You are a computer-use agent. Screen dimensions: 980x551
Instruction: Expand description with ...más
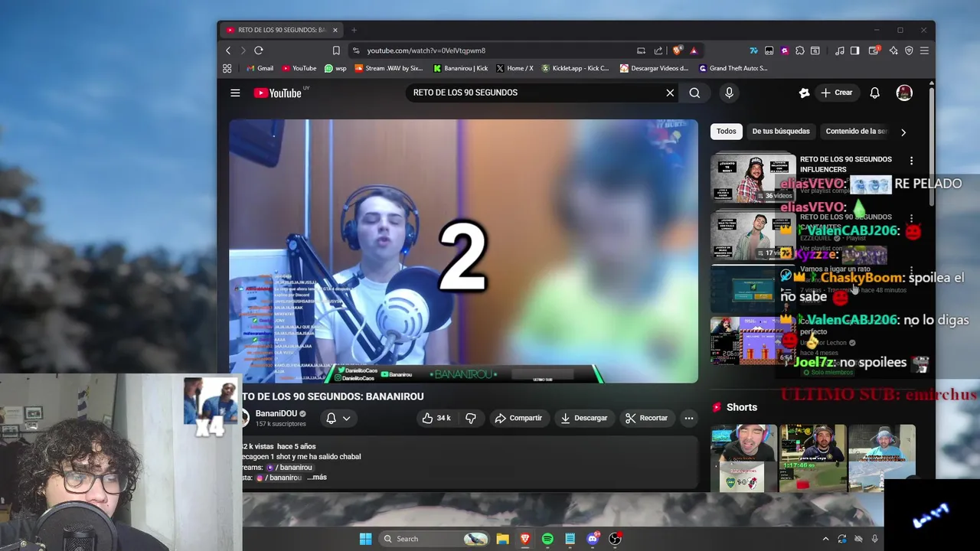pos(317,478)
